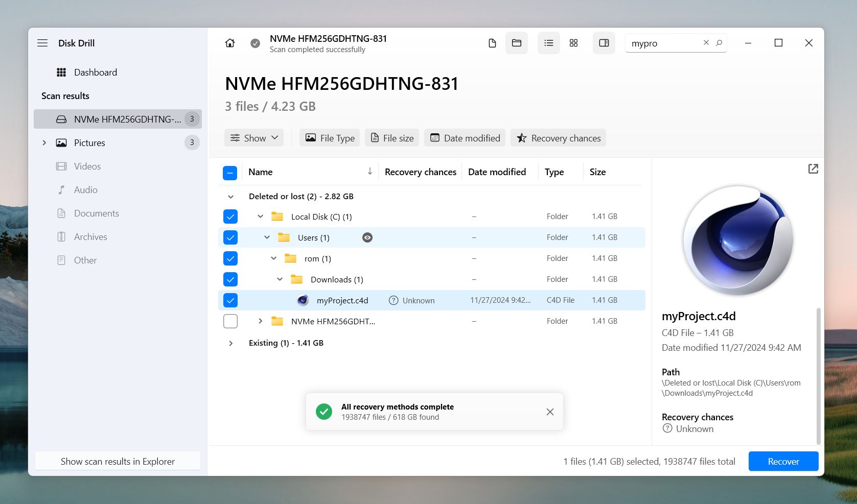This screenshot has height=504, width=857.
Task: Check the NVMe HFM256GDHT... folder checkbox
Action: click(230, 321)
